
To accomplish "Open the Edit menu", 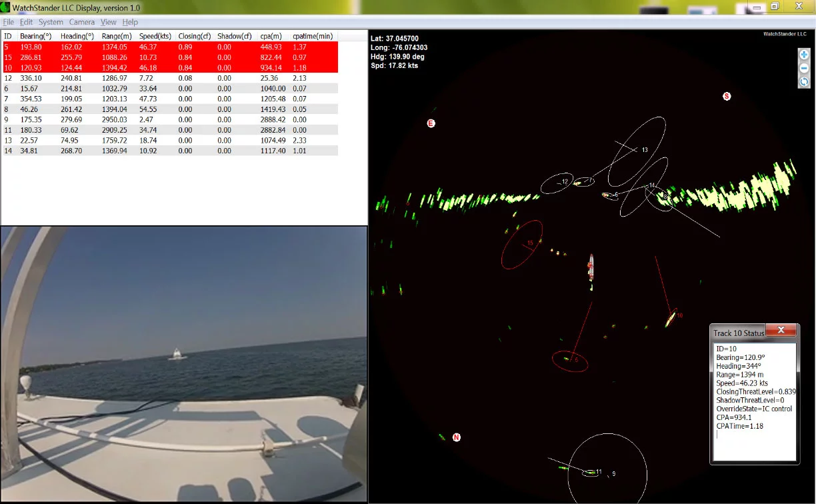I will [26, 21].
